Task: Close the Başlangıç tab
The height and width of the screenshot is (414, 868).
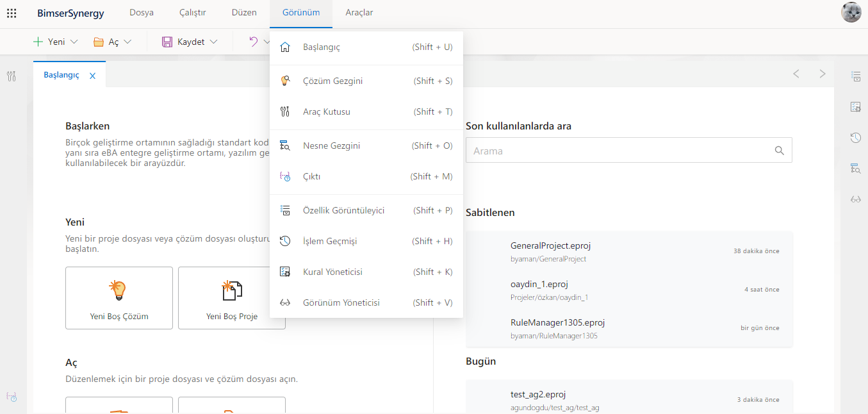Action: point(92,76)
